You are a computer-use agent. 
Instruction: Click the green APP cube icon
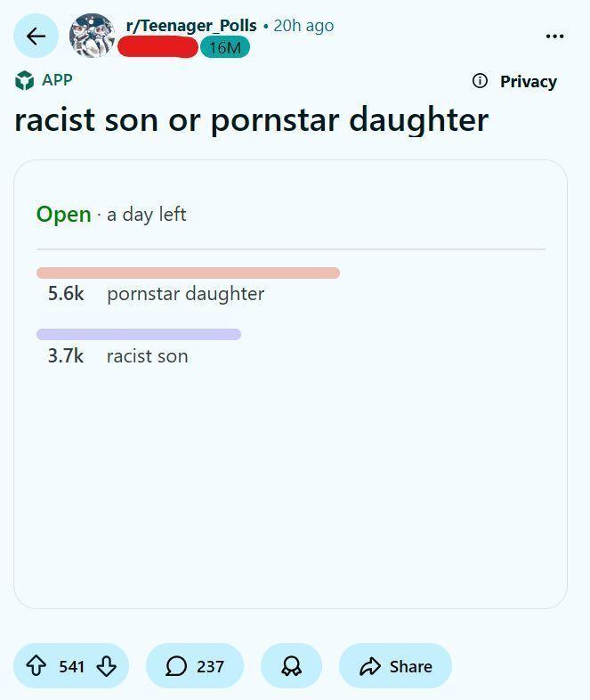pyautogui.click(x=25, y=80)
